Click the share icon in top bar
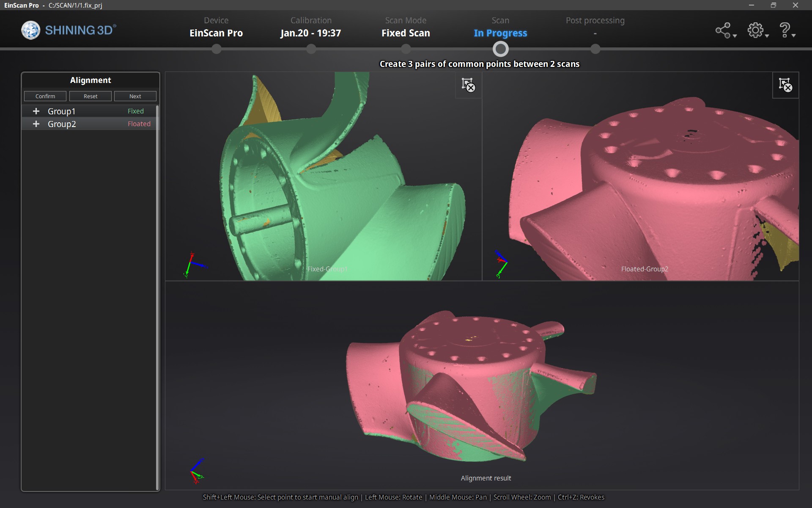This screenshot has height=508, width=812. 723,30
